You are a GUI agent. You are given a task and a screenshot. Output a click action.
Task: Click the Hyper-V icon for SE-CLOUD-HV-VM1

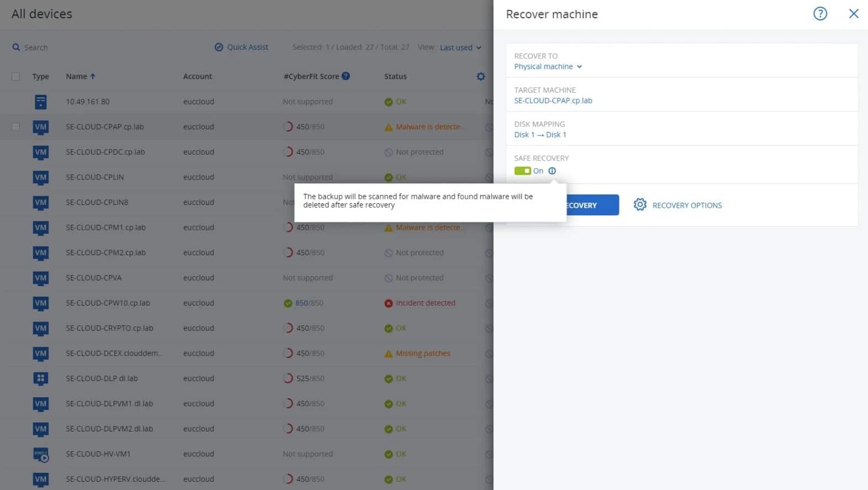41,455
